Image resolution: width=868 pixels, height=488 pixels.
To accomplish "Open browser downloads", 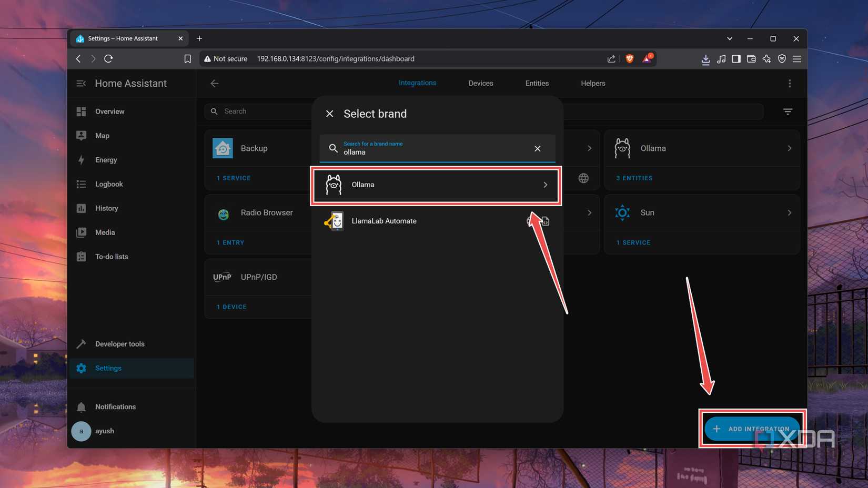I will (x=705, y=59).
